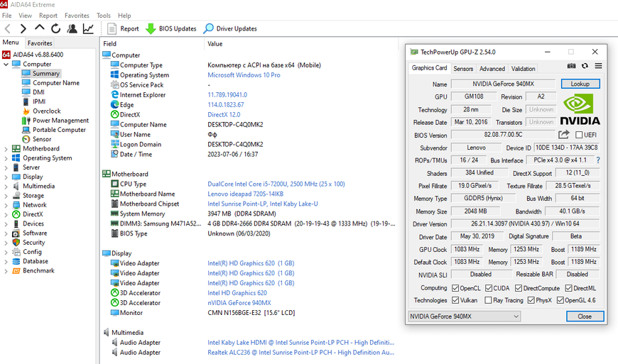Toggle the Vulkan checkbox
This screenshot has width=618, height=364.
455,300
